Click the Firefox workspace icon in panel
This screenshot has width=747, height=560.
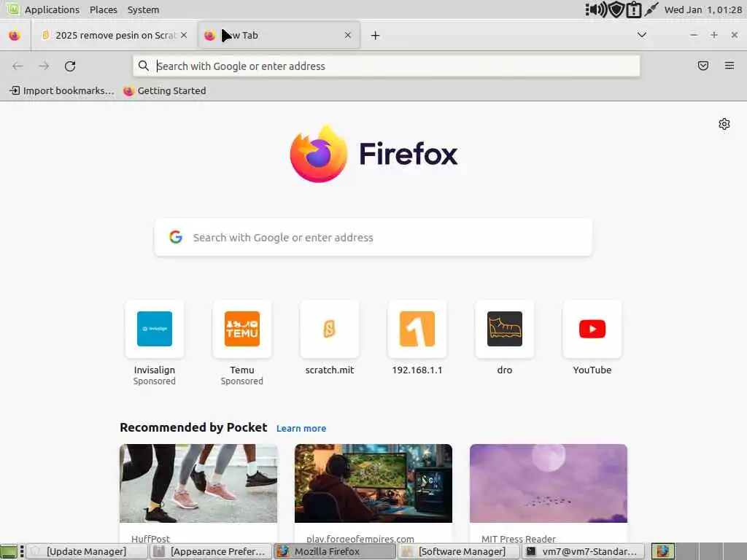pyautogui.click(x=662, y=551)
